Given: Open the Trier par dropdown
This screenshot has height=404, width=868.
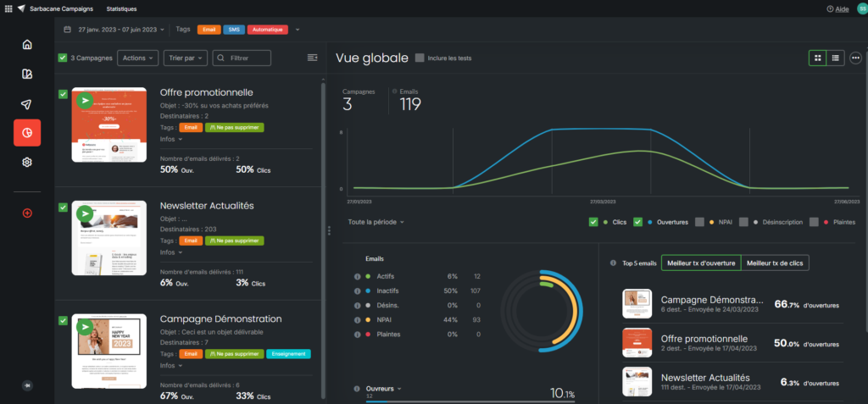Looking at the screenshot, I should (x=186, y=58).
